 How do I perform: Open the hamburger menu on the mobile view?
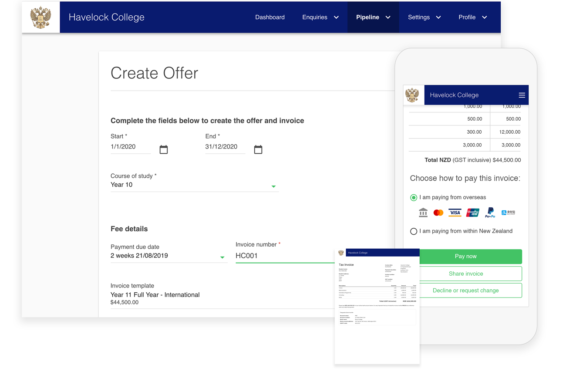(522, 95)
